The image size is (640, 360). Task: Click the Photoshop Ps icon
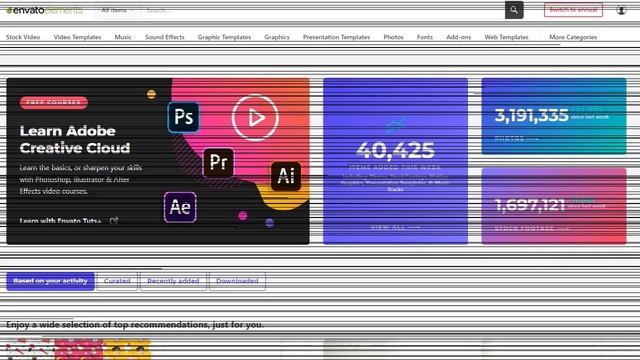184,117
